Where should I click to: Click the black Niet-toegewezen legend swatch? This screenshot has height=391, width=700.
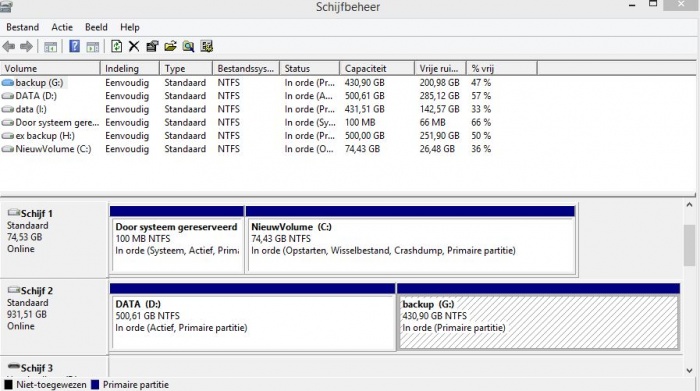8,385
